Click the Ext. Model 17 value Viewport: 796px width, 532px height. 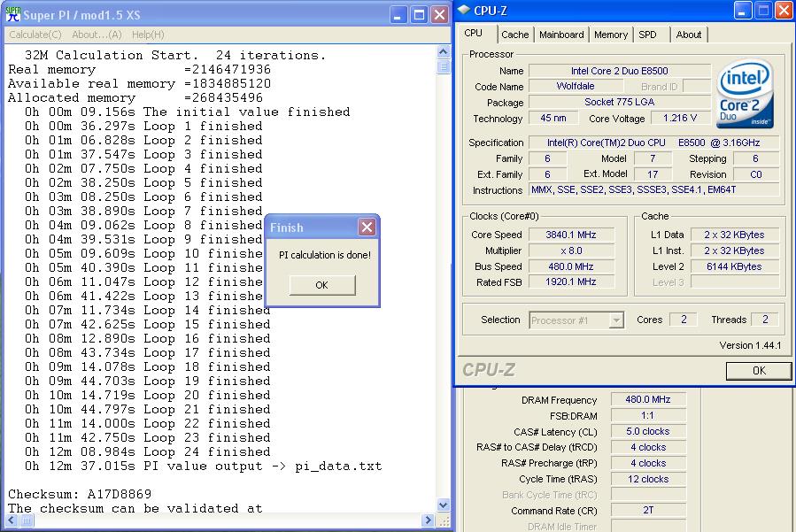pyautogui.click(x=653, y=174)
